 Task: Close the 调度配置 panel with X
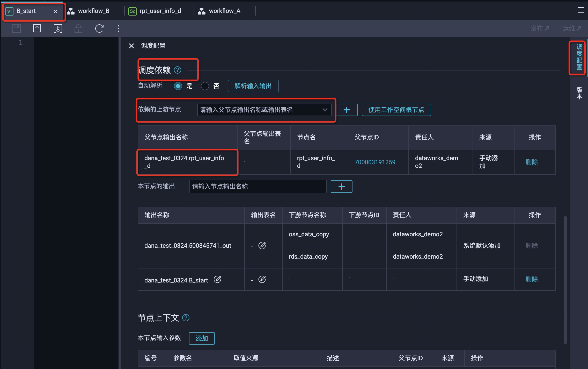pos(131,46)
